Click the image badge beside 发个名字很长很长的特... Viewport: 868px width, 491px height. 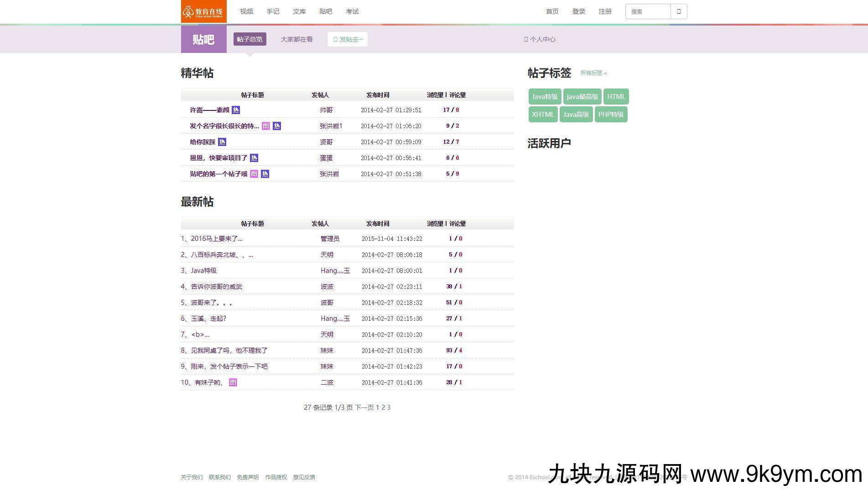click(x=266, y=126)
